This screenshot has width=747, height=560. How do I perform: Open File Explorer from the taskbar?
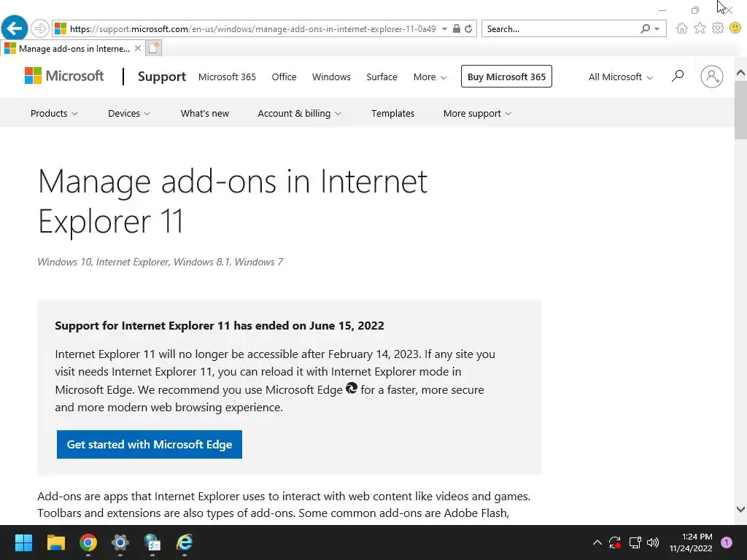[55, 542]
